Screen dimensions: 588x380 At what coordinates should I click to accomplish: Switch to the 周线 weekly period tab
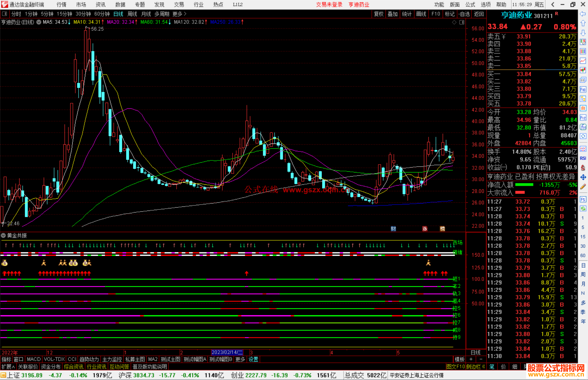(x=132, y=14)
